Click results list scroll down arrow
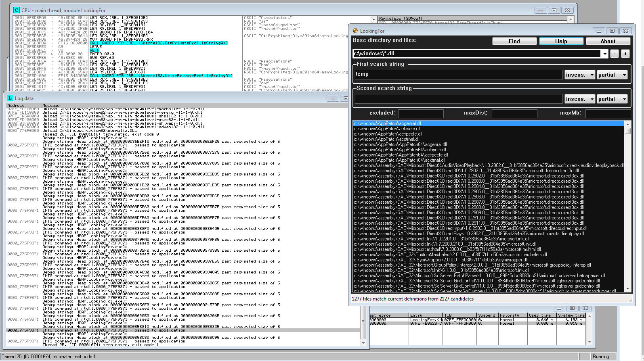644x361 pixels. click(627, 289)
